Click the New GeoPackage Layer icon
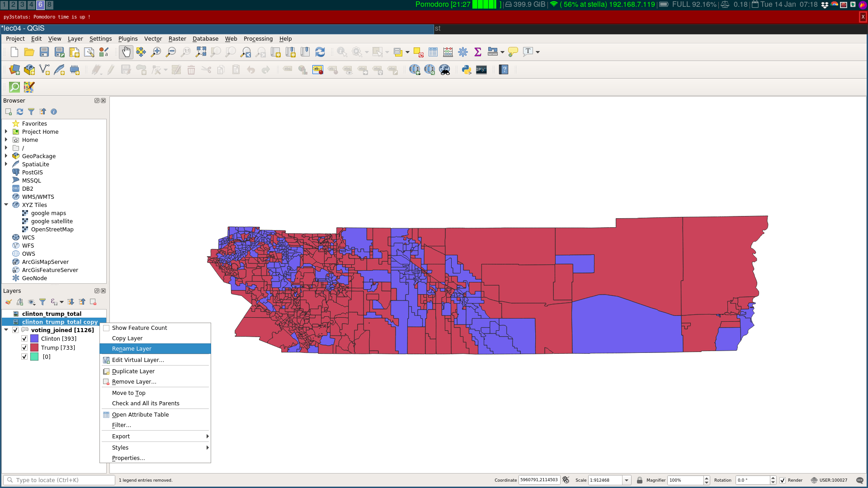868x488 pixels. (29, 70)
